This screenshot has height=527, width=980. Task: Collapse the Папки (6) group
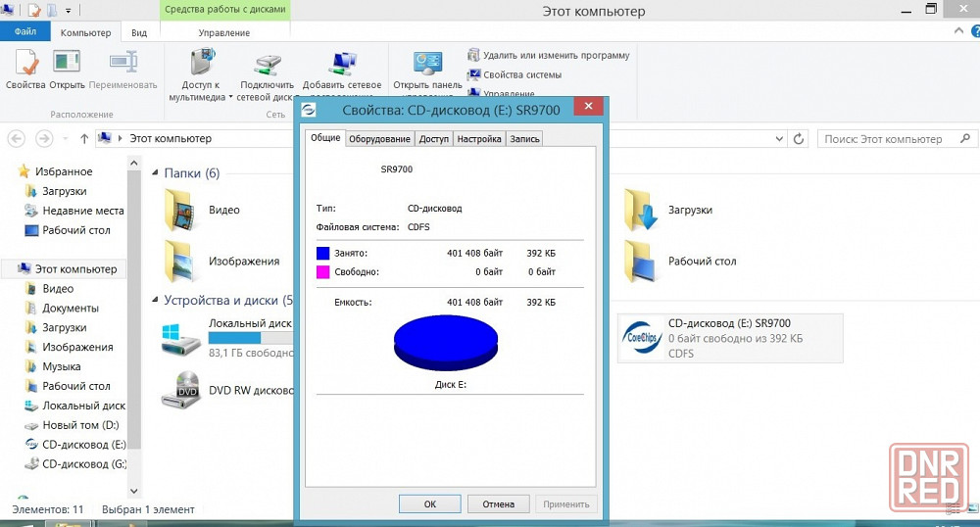(156, 173)
